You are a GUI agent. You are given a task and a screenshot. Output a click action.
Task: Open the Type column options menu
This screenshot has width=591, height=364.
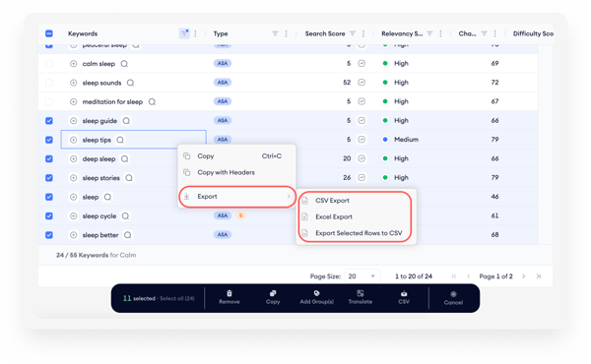286,33
